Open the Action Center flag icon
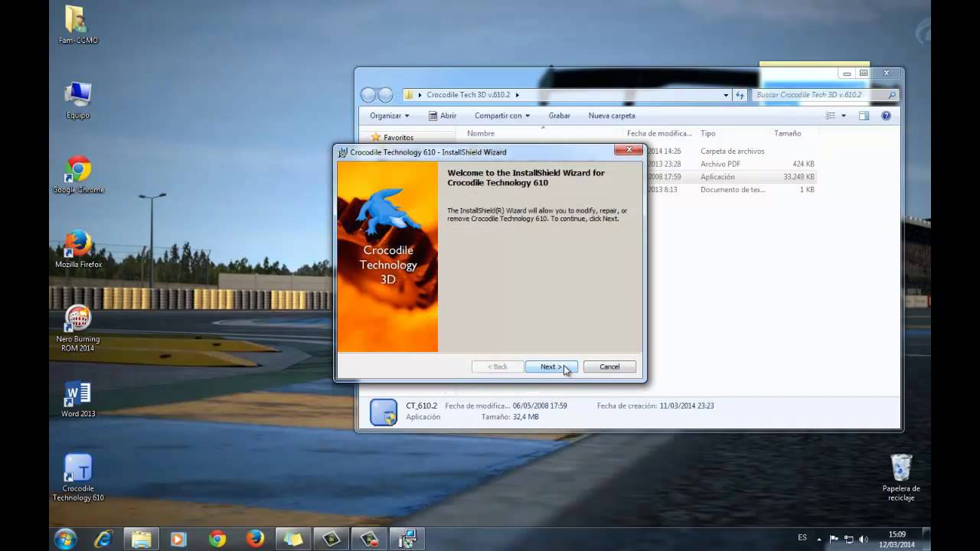Screen dimensions: 980x551 [834, 539]
